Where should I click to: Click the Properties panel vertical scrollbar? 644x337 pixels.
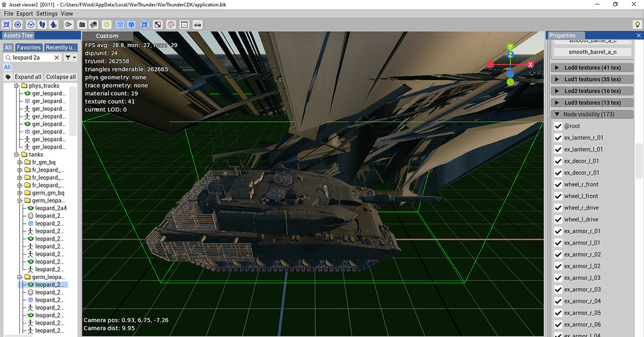pyautogui.click(x=639, y=160)
